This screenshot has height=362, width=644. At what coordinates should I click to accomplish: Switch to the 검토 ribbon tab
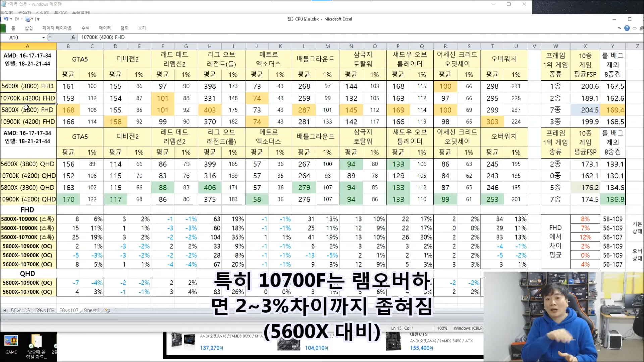tap(124, 28)
